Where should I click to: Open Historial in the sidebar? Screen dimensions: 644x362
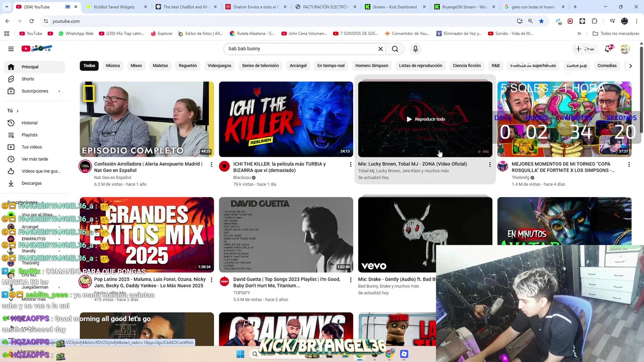click(33, 123)
